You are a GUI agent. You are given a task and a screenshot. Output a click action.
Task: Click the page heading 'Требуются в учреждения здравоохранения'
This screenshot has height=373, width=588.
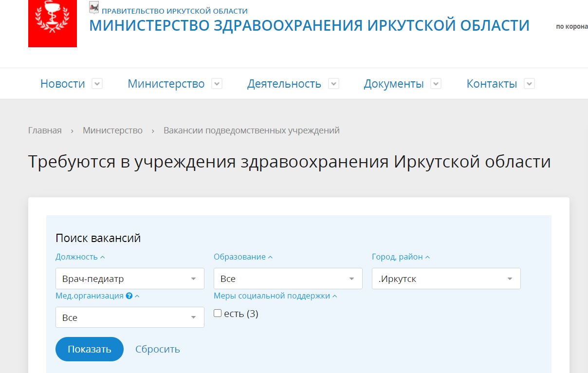click(x=290, y=162)
